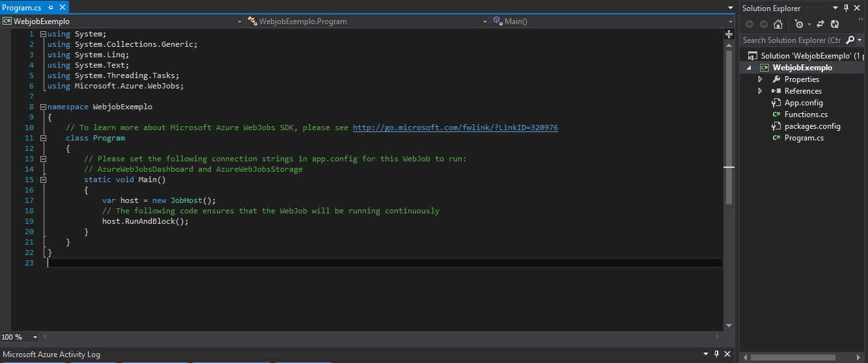Open the Pending Changes Filter icon
The height and width of the screenshot is (363, 868).
coord(798,24)
